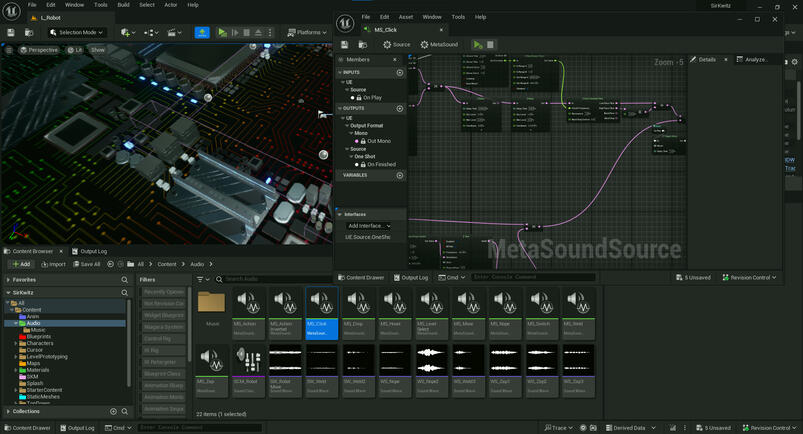Open Source settings in MetaSound editor toolbar

(397, 45)
